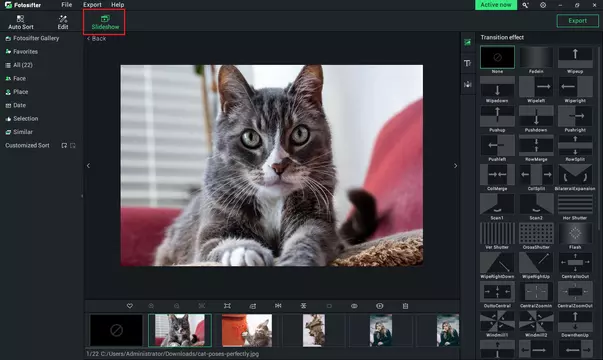Open the text tool panel icon
This screenshot has width=603, height=360.
[468, 63]
